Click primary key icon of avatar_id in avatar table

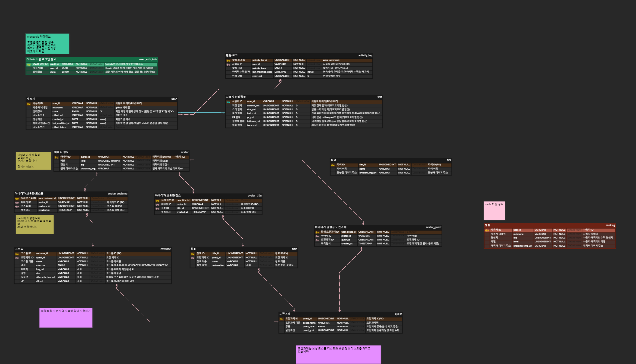pyautogui.click(x=56, y=157)
